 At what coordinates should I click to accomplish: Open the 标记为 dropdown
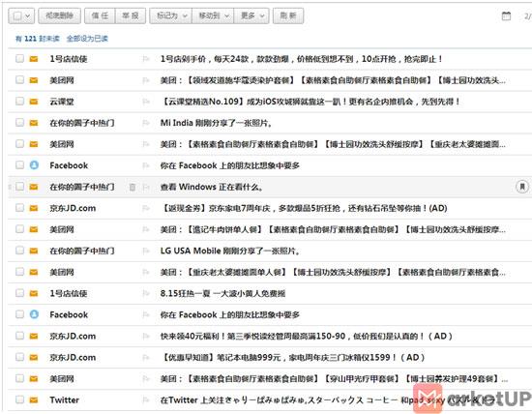(170, 15)
